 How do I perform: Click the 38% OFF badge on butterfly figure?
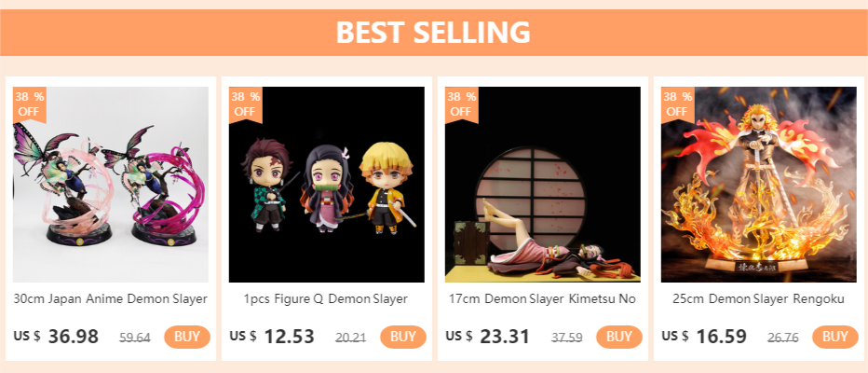29,104
